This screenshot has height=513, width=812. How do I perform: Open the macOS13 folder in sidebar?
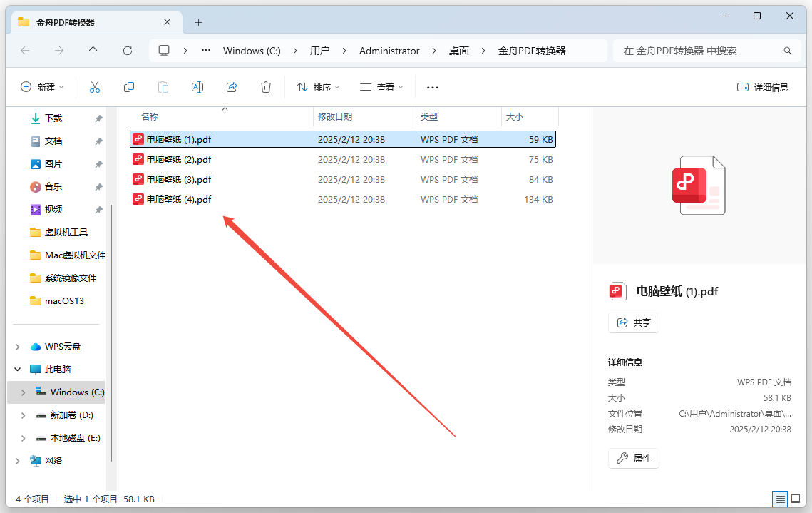coord(57,301)
